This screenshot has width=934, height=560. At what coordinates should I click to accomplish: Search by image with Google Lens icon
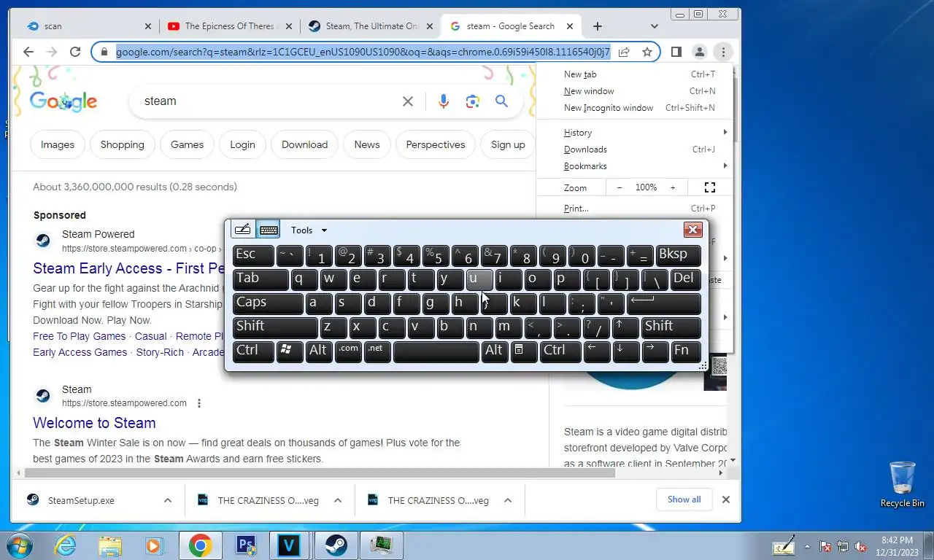[x=472, y=101]
